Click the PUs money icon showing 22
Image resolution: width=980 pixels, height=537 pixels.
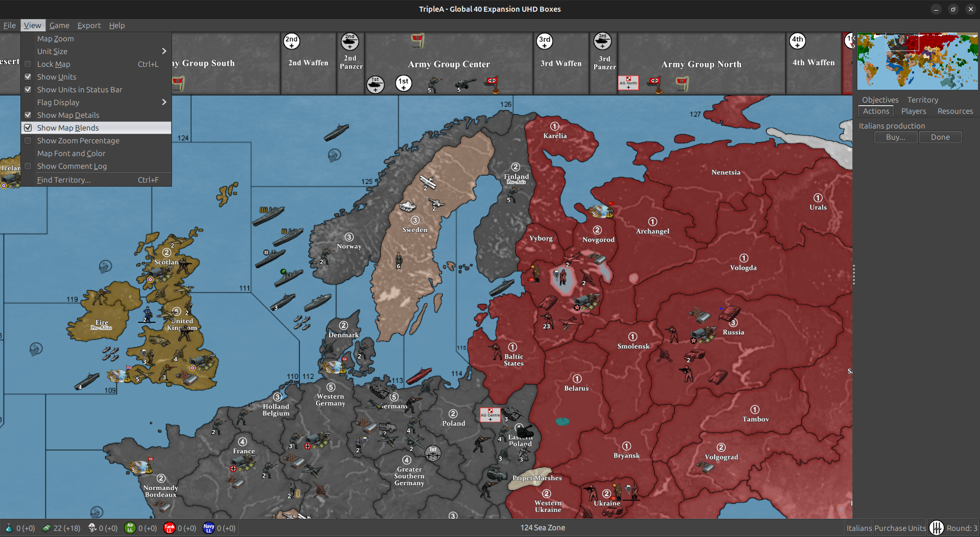pyautogui.click(x=46, y=528)
